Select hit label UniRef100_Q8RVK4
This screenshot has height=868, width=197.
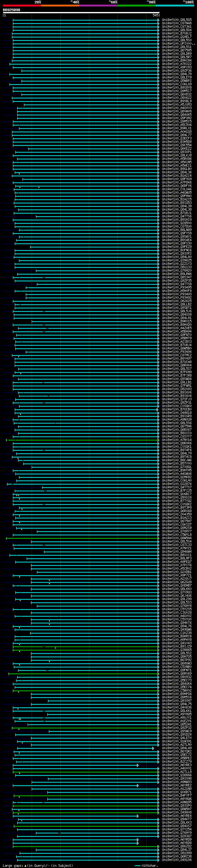coord(177,365)
